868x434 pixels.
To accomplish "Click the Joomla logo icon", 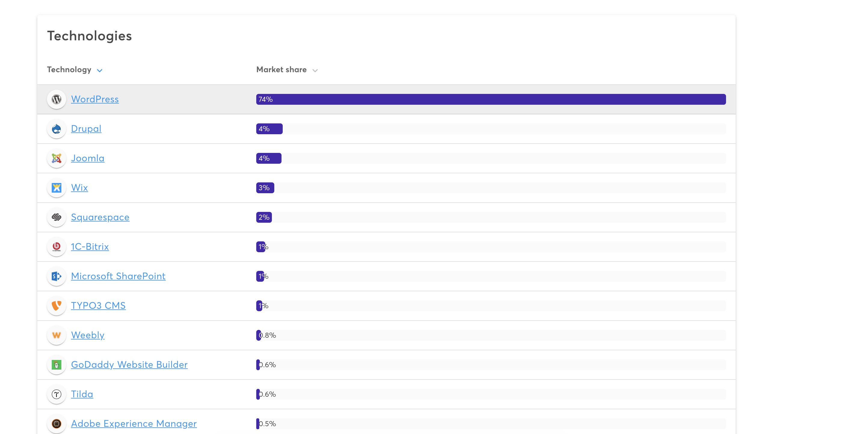I will (56, 158).
